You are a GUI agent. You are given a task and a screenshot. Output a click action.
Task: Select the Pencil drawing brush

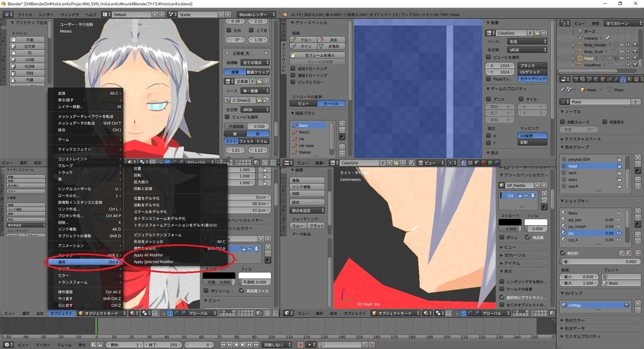click(x=309, y=132)
